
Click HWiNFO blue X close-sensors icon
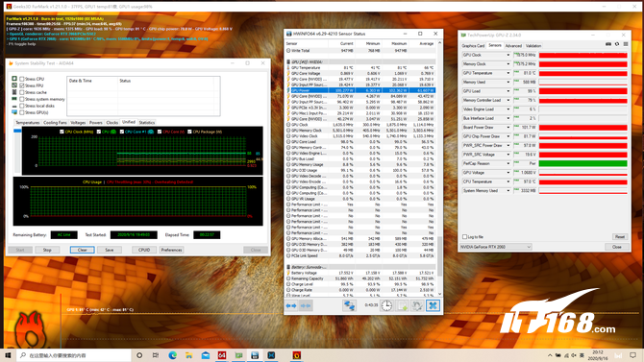pos(433,305)
